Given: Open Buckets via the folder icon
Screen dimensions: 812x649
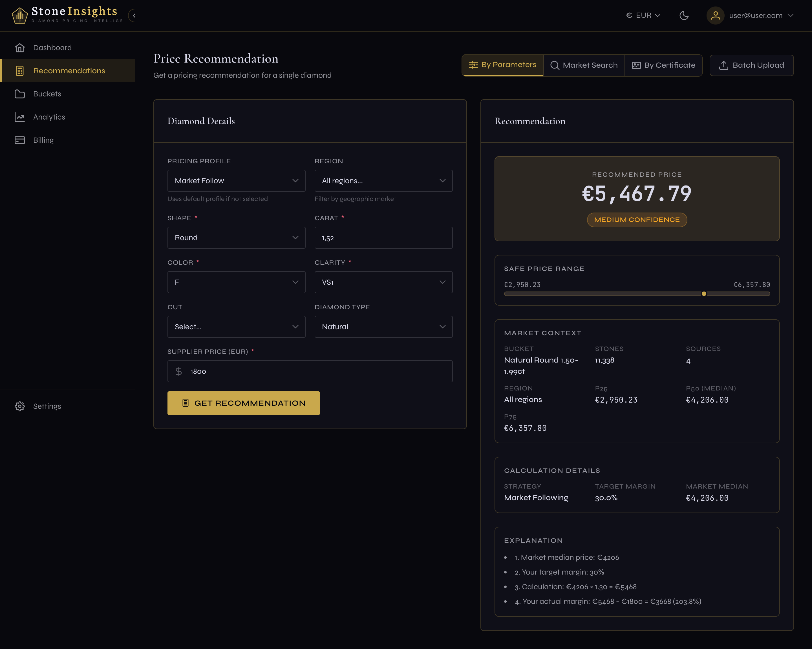Looking at the screenshot, I should (19, 94).
